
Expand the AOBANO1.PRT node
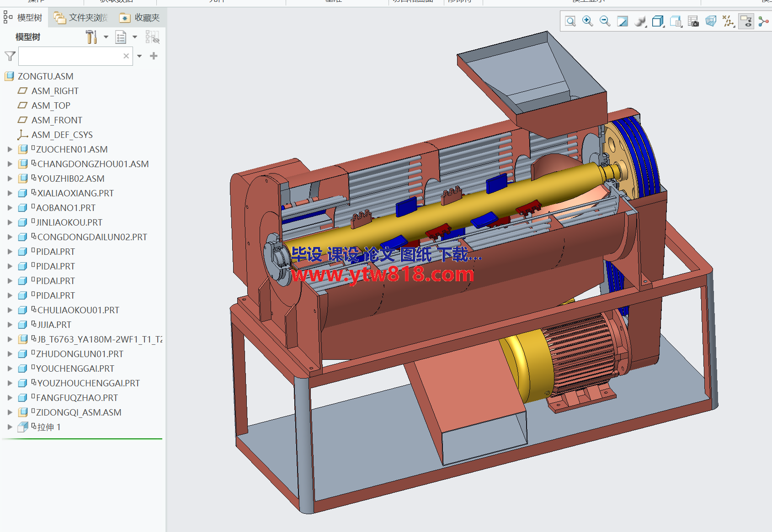(x=10, y=208)
